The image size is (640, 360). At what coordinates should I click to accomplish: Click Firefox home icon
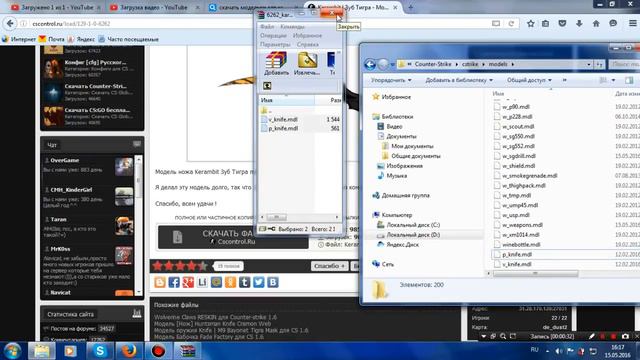click(596, 24)
